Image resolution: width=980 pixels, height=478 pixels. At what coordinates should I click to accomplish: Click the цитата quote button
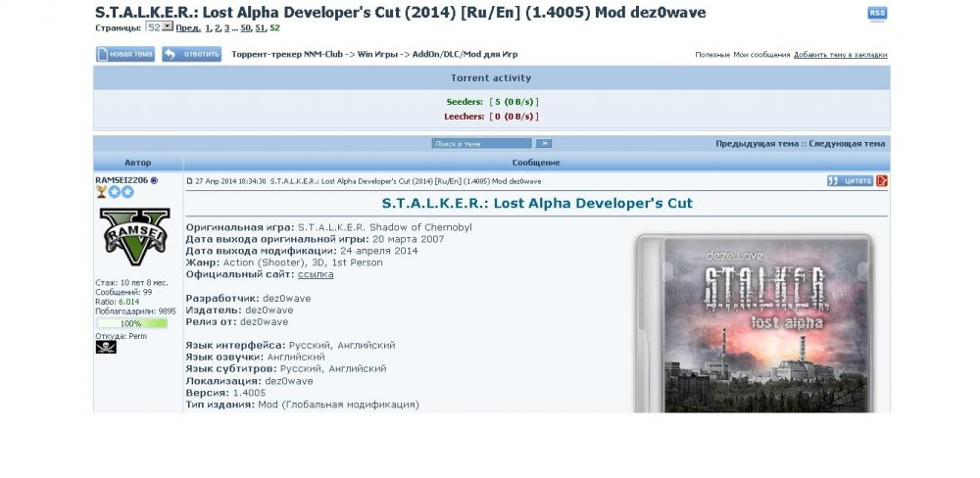tap(850, 180)
